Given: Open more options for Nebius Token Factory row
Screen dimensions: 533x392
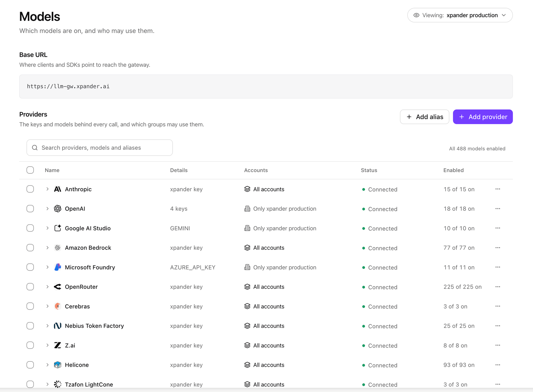Looking at the screenshot, I should click(x=498, y=326).
